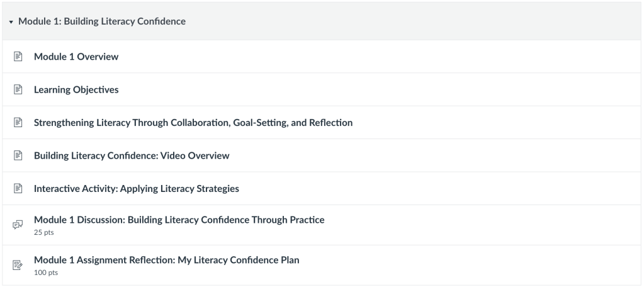
Task: Click the page icon beside Module 1 Overview
Action: [x=18, y=57]
